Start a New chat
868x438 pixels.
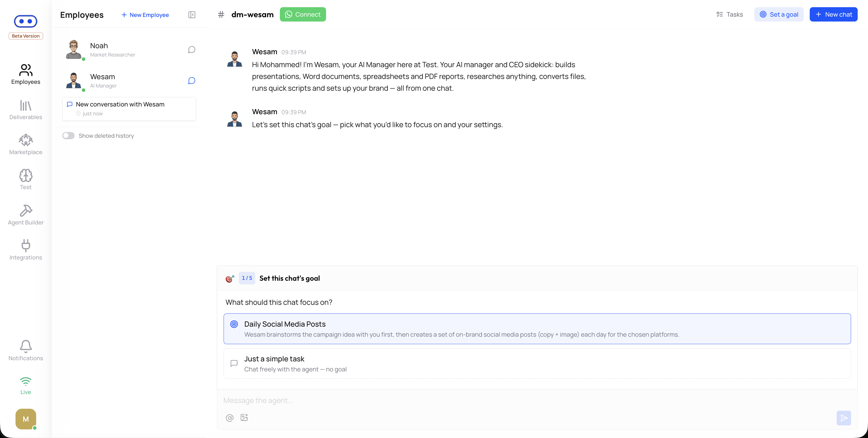[x=834, y=14]
